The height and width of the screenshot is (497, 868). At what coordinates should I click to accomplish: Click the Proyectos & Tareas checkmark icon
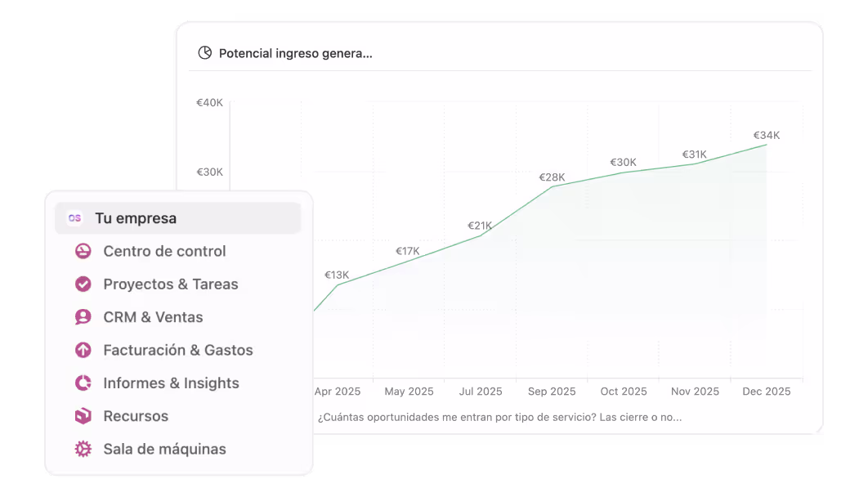click(83, 284)
